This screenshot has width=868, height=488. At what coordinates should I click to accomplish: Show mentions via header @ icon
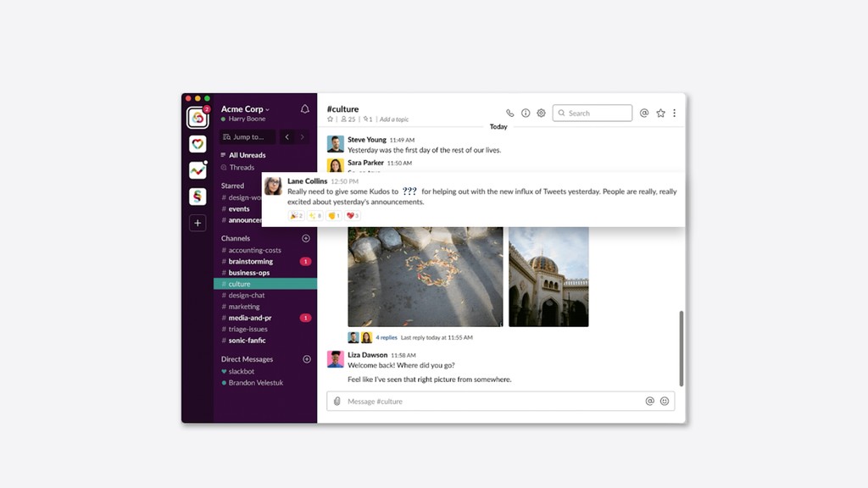point(644,113)
